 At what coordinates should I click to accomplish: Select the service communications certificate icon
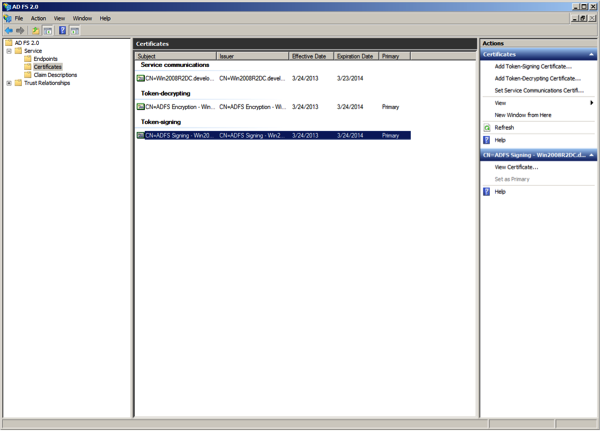click(141, 78)
